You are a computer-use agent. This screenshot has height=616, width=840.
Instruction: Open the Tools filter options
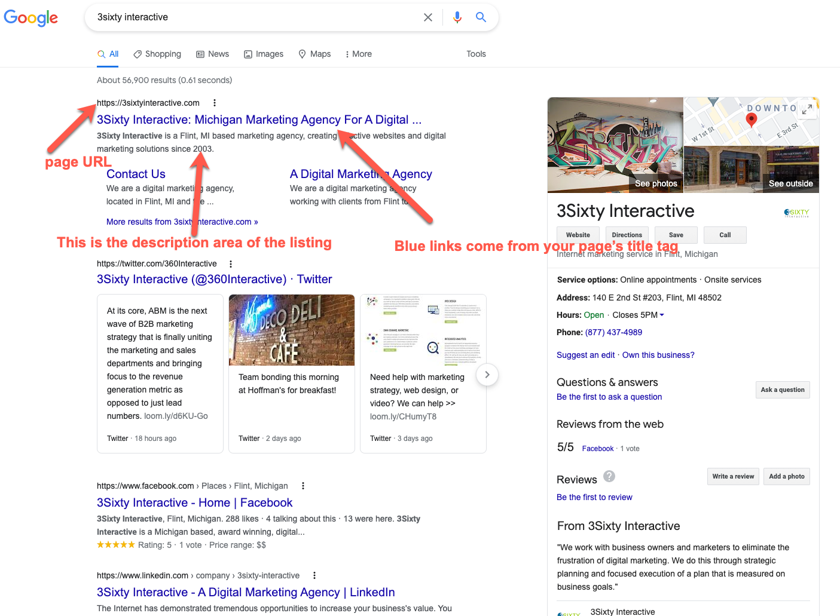476,54
